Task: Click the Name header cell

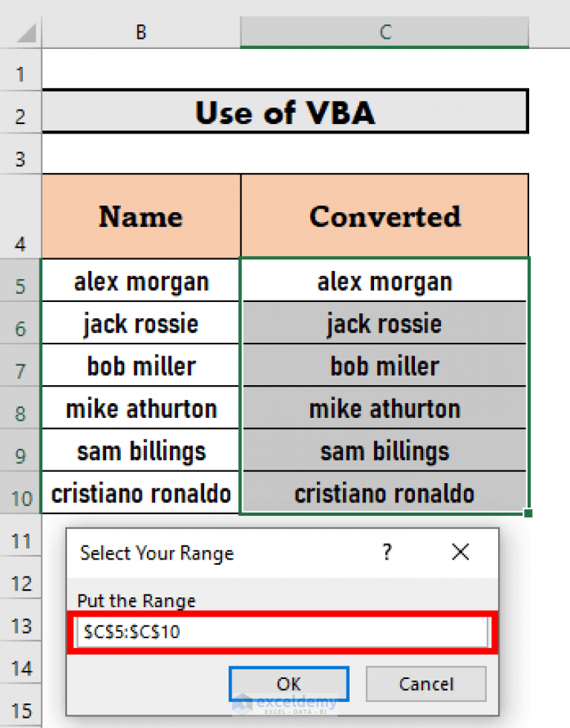Action: point(140,216)
